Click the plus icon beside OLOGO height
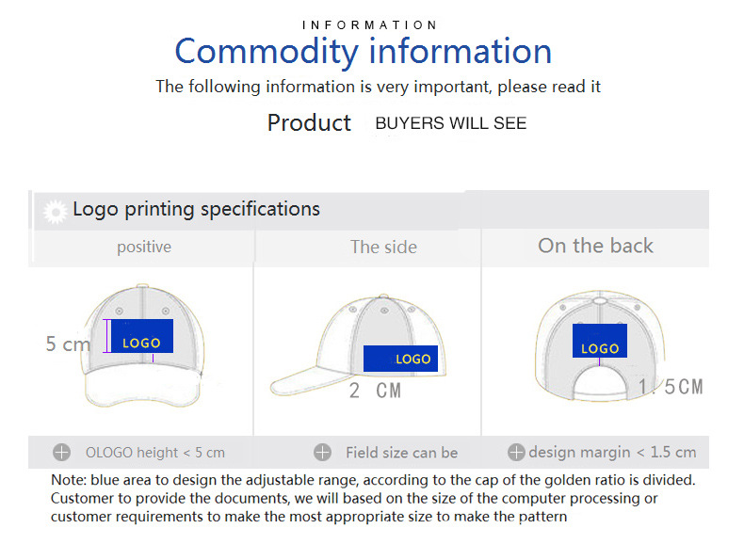Image resolution: width=744 pixels, height=560 pixels. click(x=61, y=452)
